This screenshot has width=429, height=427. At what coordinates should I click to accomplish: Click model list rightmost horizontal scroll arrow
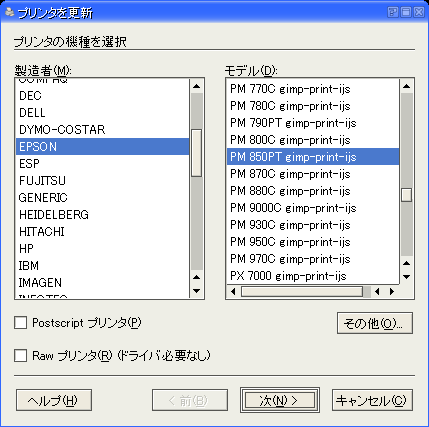pyautogui.click(x=392, y=292)
